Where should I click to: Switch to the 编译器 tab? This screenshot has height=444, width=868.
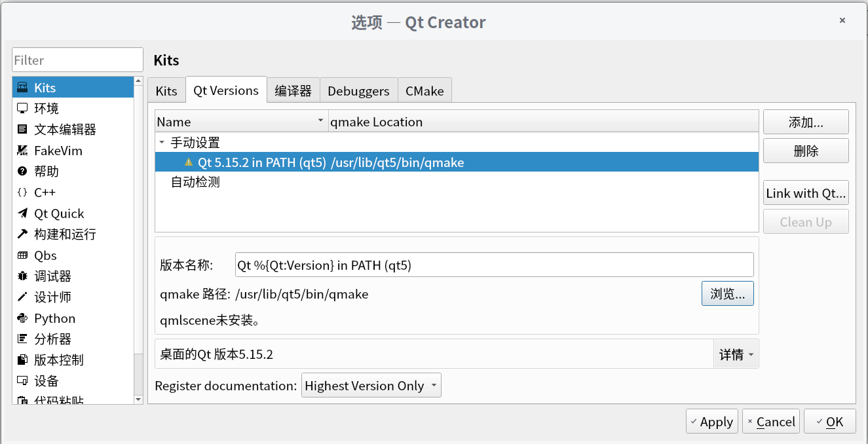293,91
